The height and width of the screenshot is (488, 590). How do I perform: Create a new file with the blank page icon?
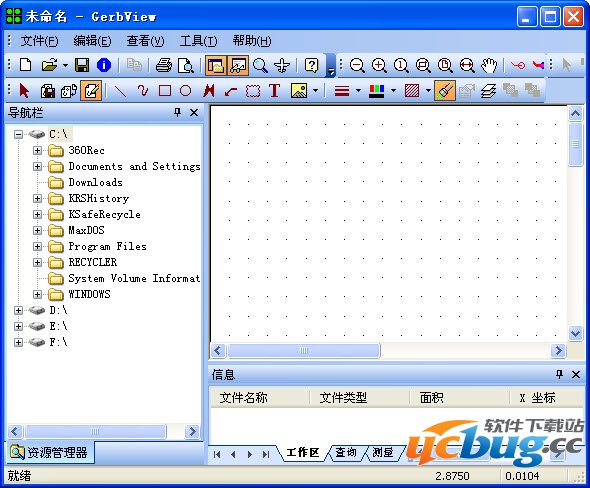[26, 65]
